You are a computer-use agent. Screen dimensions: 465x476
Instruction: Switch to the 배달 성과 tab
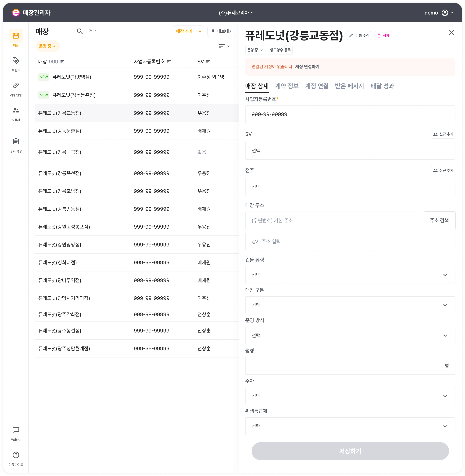click(x=382, y=86)
